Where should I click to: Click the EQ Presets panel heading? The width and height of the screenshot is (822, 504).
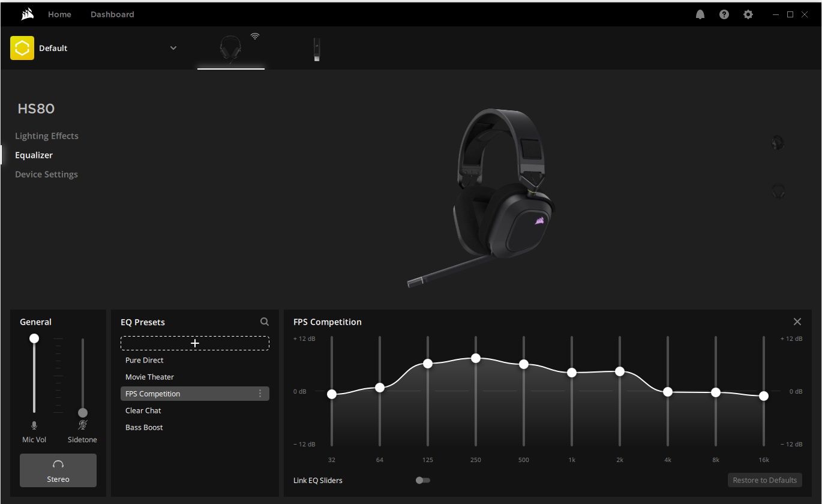(143, 322)
